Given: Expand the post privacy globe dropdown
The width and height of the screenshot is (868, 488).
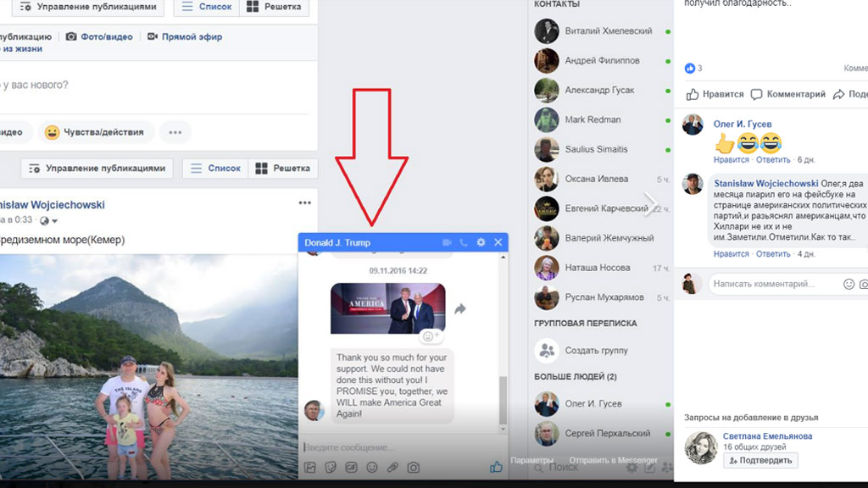Looking at the screenshot, I should 48,221.
